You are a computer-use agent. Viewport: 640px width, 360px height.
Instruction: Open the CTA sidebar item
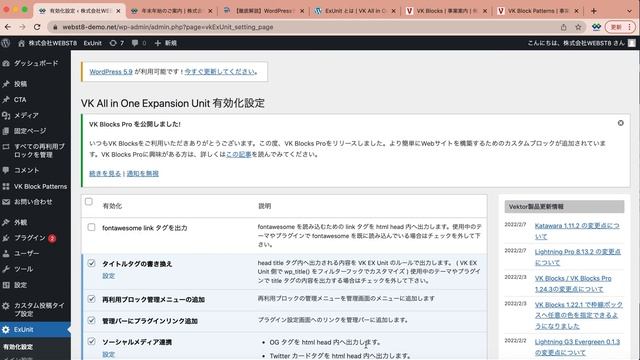(20, 100)
